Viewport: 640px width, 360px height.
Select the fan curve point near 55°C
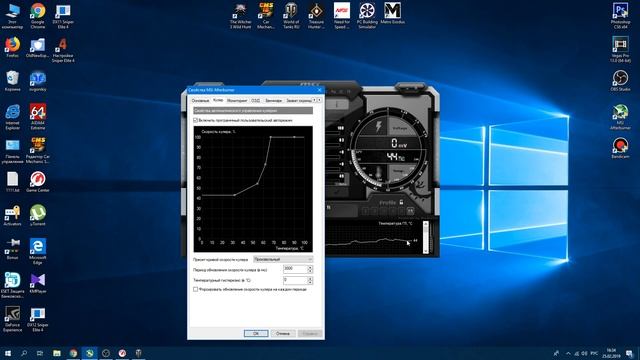pyautogui.click(x=258, y=184)
